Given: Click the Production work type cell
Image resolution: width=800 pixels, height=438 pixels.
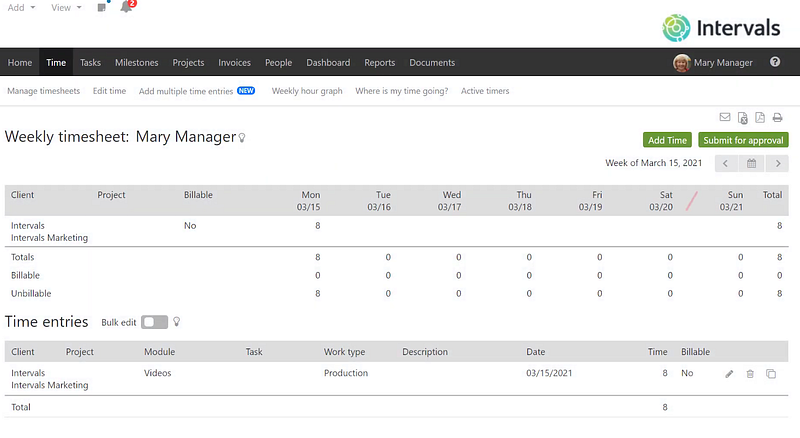Looking at the screenshot, I should point(346,373).
